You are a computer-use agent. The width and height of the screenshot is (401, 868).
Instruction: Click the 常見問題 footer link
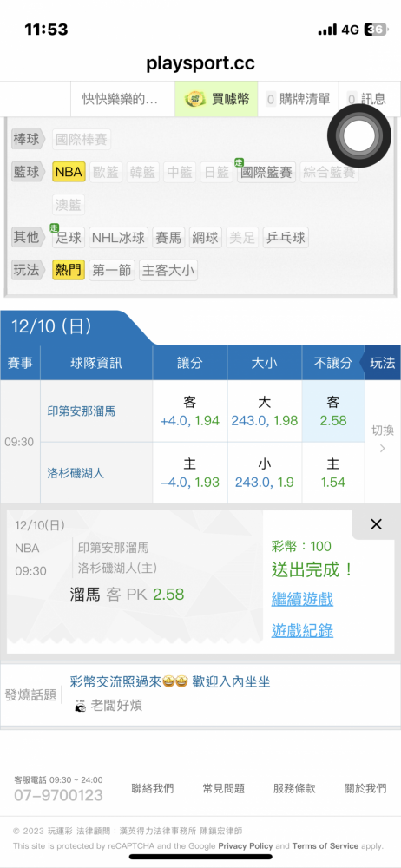click(x=224, y=788)
